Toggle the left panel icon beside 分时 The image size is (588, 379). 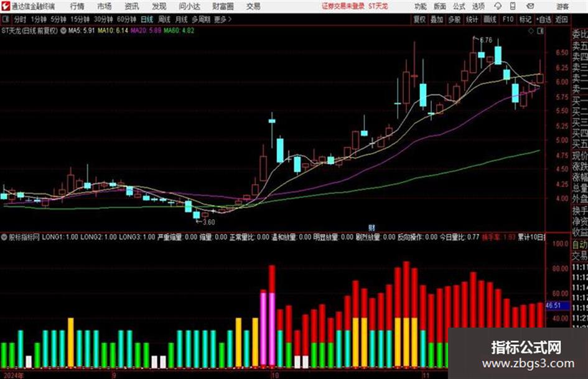(x=5, y=19)
